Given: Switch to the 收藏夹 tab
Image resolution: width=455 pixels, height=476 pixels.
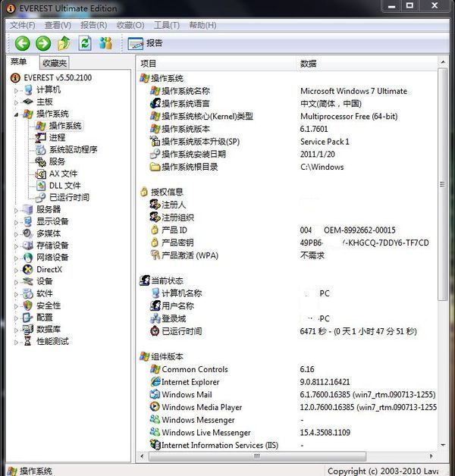Looking at the screenshot, I should pyautogui.click(x=55, y=63).
